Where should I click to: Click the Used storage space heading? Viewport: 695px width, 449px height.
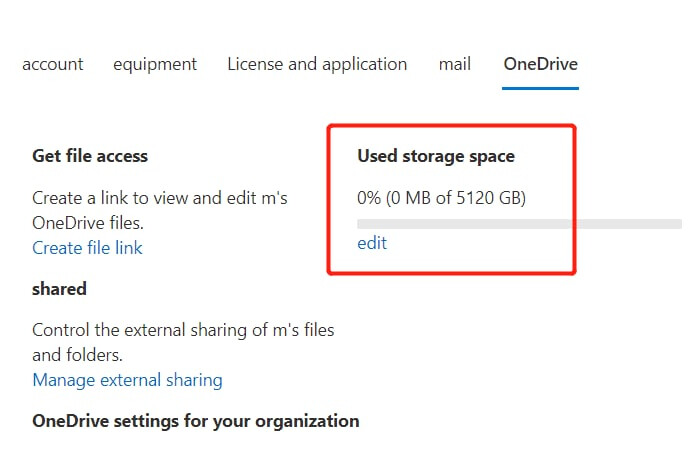[436, 156]
